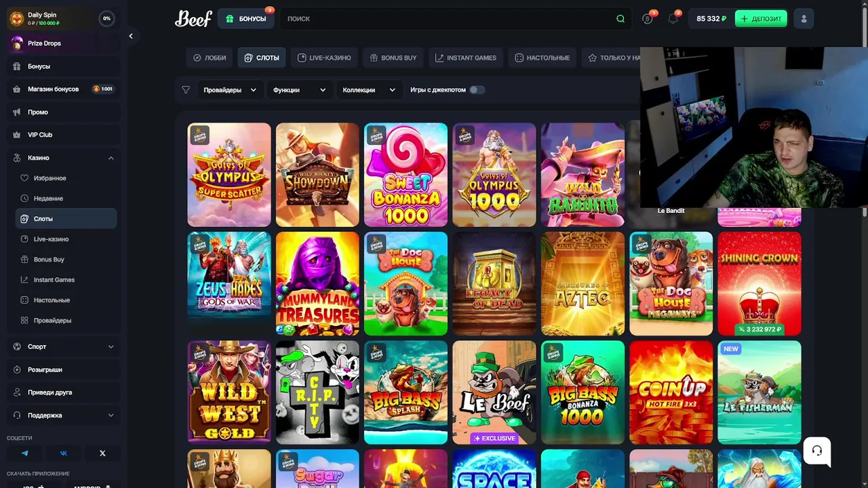868x488 pixels.
Task: Click the Beef logo
Action: point(193,18)
